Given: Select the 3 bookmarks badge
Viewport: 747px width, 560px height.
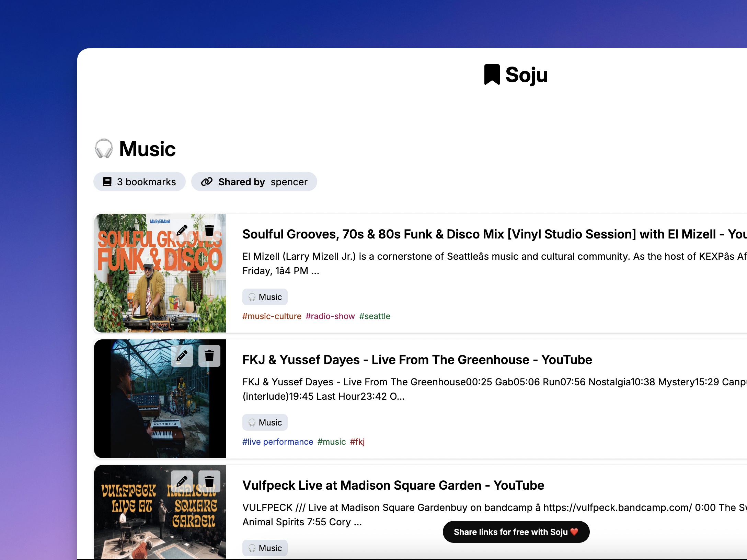Looking at the screenshot, I should click(139, 182).
